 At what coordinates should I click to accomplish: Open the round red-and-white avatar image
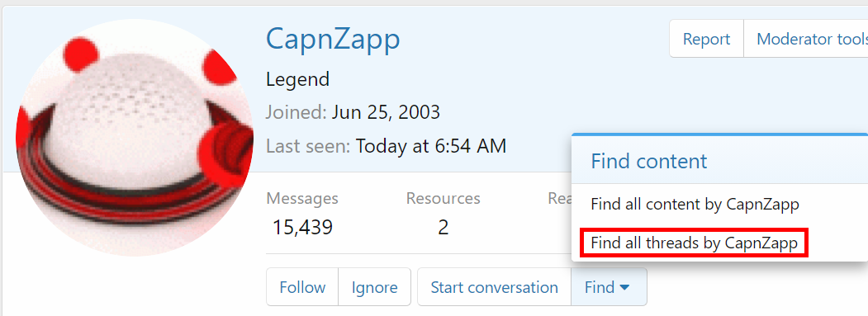pyautogui.click(x=135, y=137)
